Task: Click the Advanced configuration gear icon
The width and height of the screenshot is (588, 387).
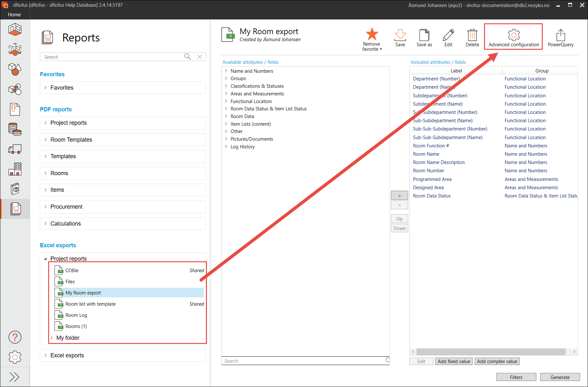Action: pyautogui.click(x=513, y=35)
